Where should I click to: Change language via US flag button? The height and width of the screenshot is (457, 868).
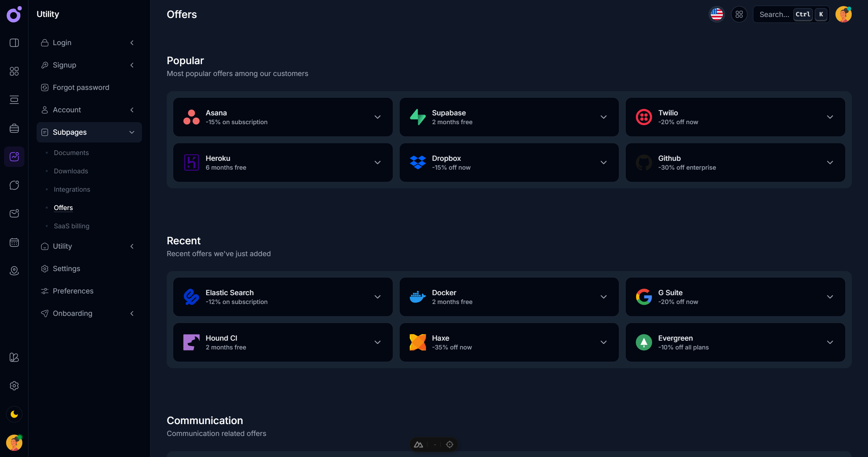click(716, 14)
